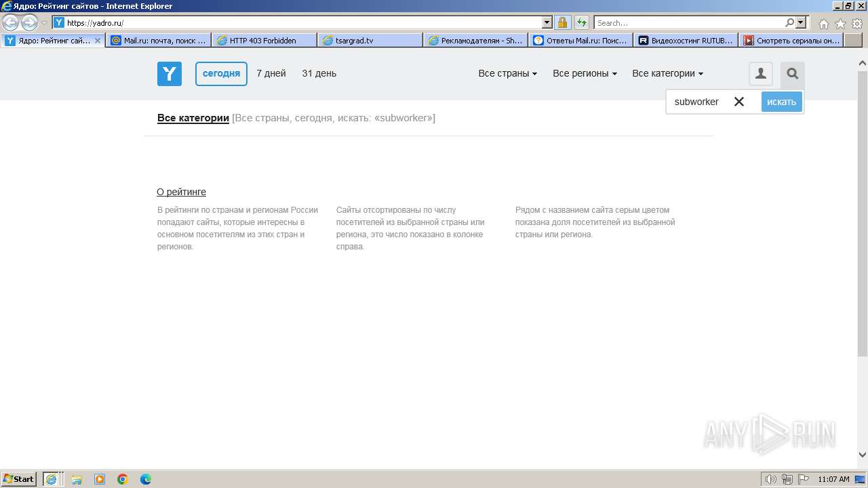Image resolution: width=868 pixels, height=488 pixels.
Task: Switch to the tsargrad.tv tab
Action: pyautogui.click(x=370, y=41)
